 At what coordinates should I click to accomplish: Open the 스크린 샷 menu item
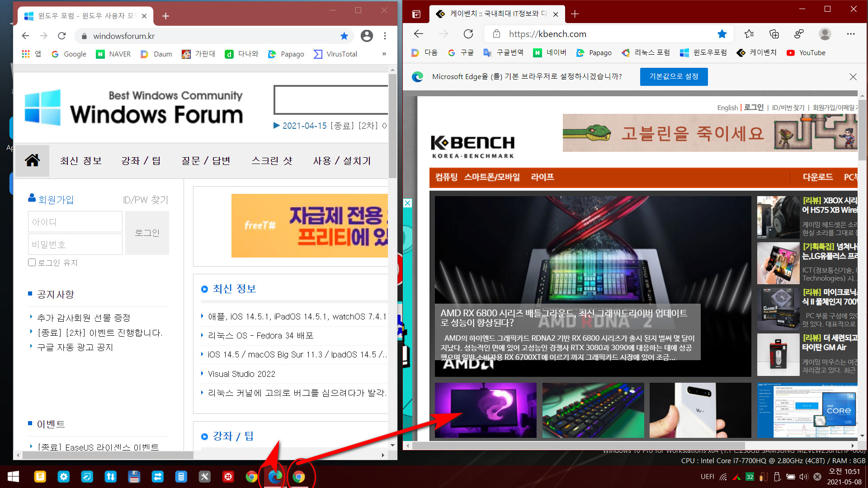(x=272, y=161)
